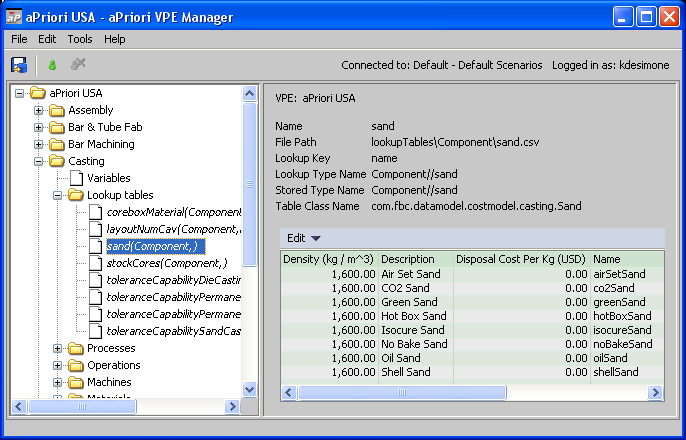This screenshot has height=440, width=686.
Task: Click the Density column header
Action: [x=328, y=259]
